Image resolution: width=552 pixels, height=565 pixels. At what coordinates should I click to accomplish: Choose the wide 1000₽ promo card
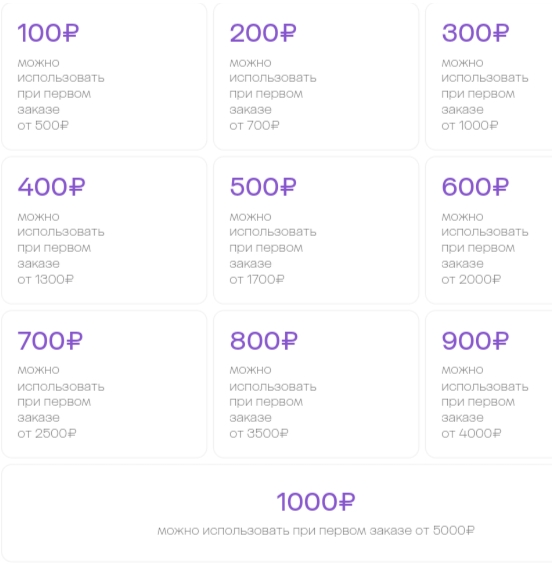[x=277, y=513]
